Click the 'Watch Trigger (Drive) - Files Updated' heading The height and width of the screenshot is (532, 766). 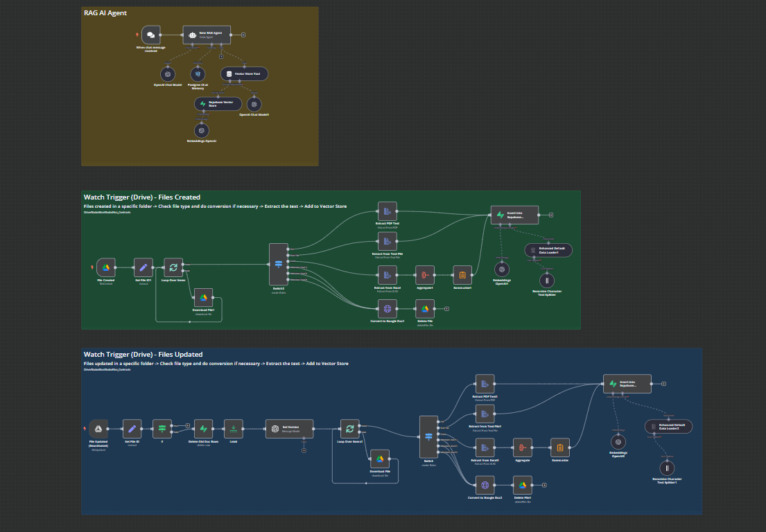(142, 354)
